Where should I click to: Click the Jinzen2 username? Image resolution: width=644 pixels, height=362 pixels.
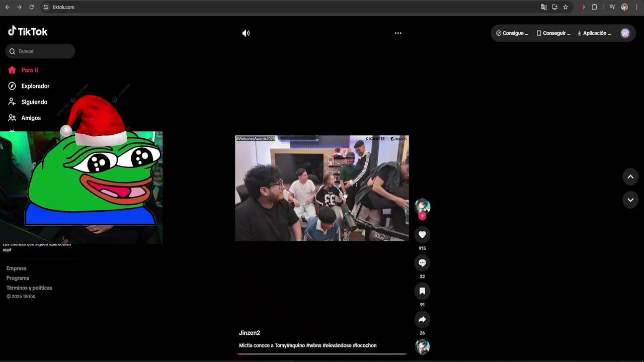click(250, 333)
